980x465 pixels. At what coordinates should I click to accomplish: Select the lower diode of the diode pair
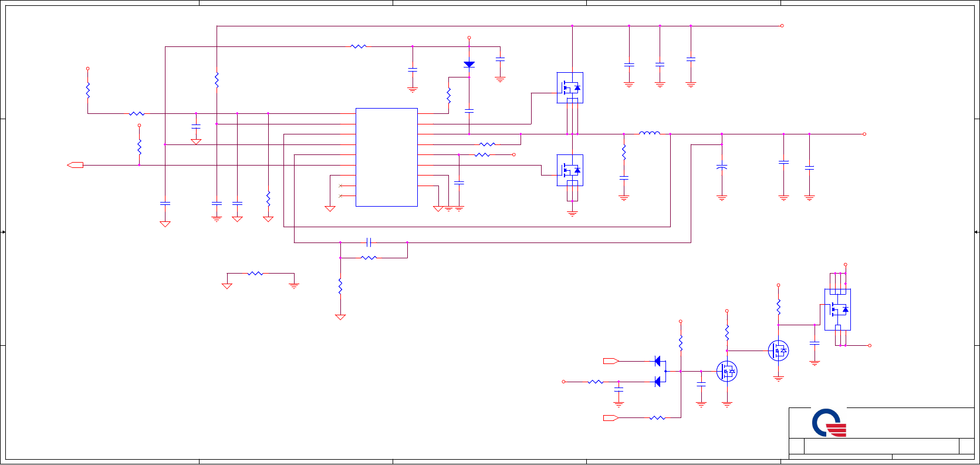(657, 382)
